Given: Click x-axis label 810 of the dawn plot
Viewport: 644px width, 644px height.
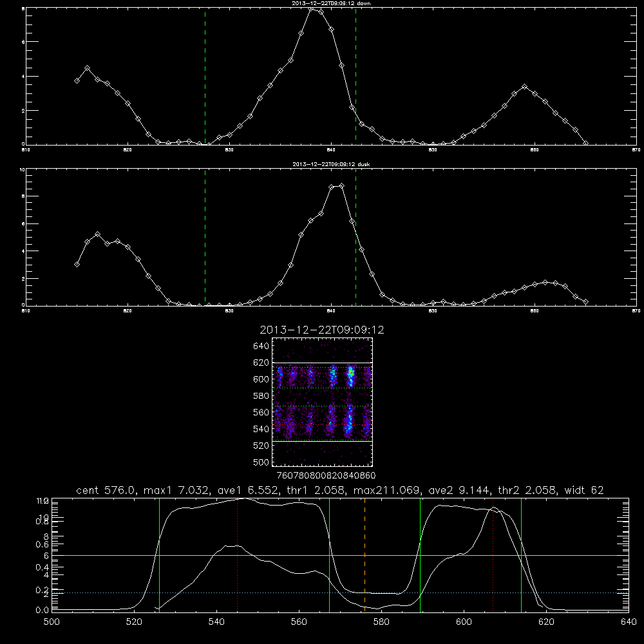Looking at the screenshot, I should [26, 150].
